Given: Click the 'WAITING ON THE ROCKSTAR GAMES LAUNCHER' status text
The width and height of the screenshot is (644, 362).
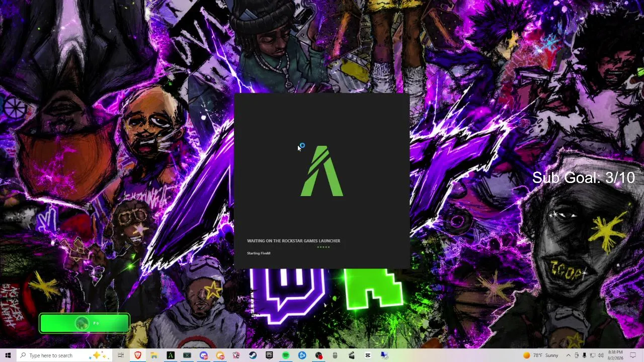Looking at the screenshot, I should pos(293,241).
